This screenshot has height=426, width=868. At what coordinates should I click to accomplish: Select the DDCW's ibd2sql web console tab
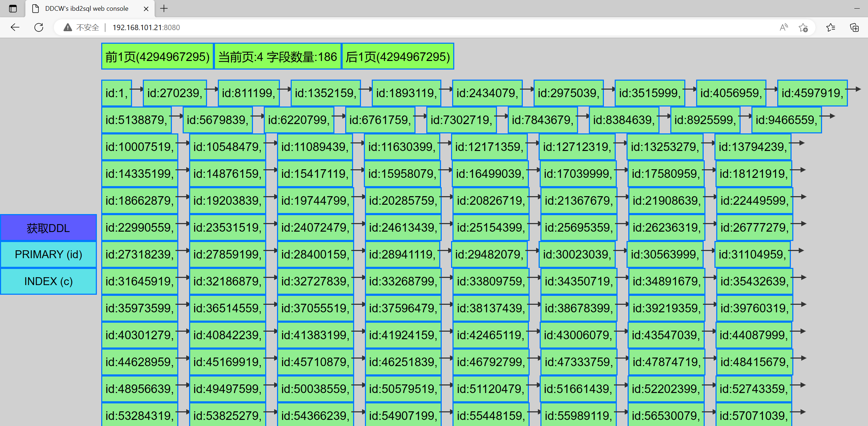click(86, 9)
